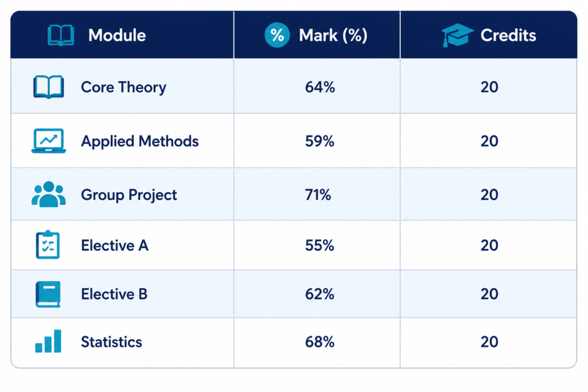Click the percent circle icon in header
This screenshot has height=392, width=588.
click(x=277, y=35)
